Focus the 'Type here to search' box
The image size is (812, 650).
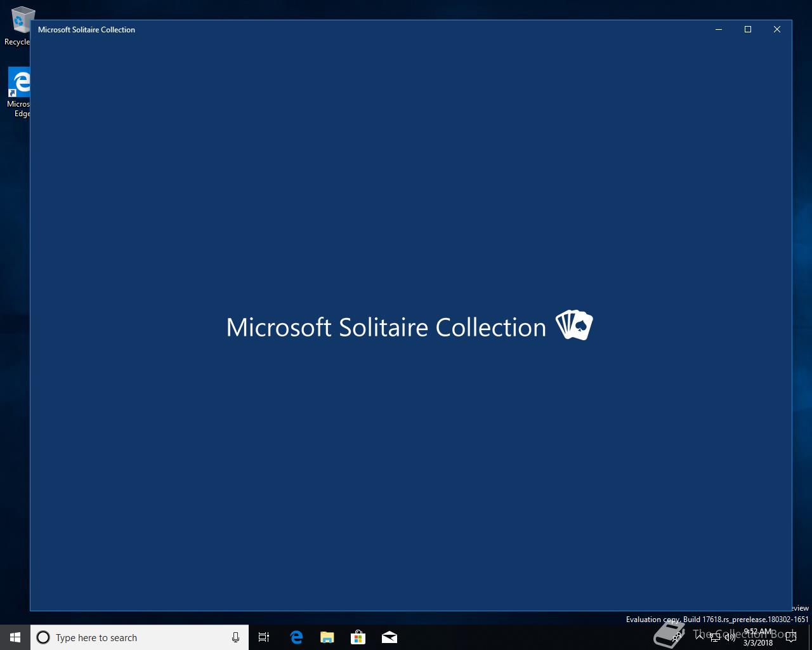(140, 637)
